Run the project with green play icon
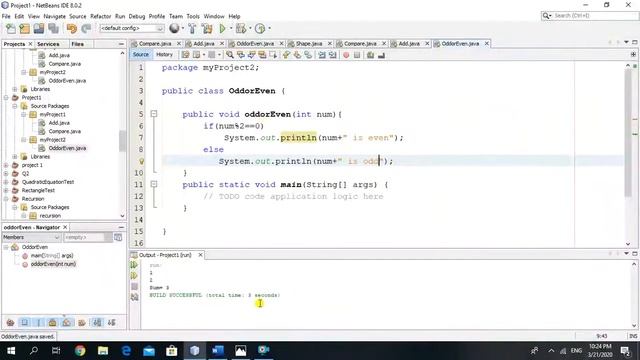640x360 pixels. tap(222, 29)
